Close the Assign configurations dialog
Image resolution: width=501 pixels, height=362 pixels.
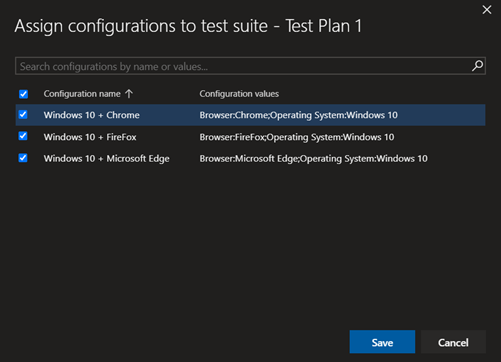[487, 10]
